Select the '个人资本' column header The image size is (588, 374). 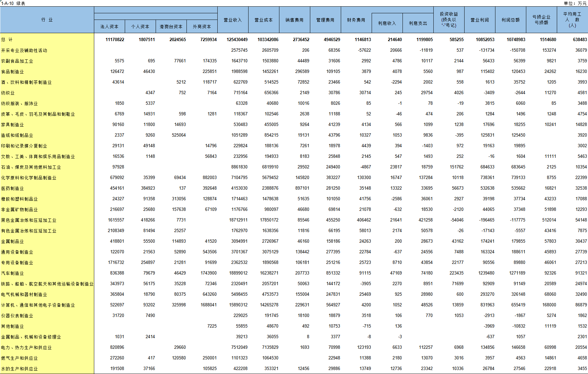click(140, 27)
